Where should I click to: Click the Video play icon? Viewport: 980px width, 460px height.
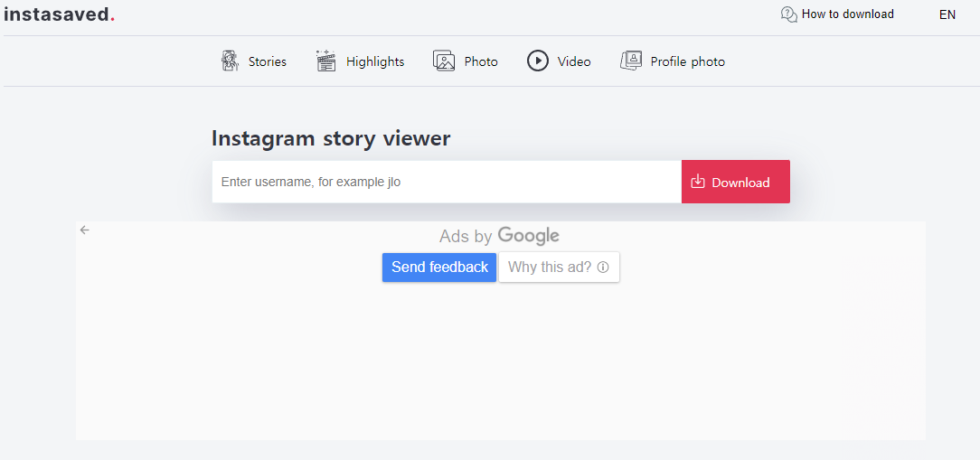[x=538, y=61]
